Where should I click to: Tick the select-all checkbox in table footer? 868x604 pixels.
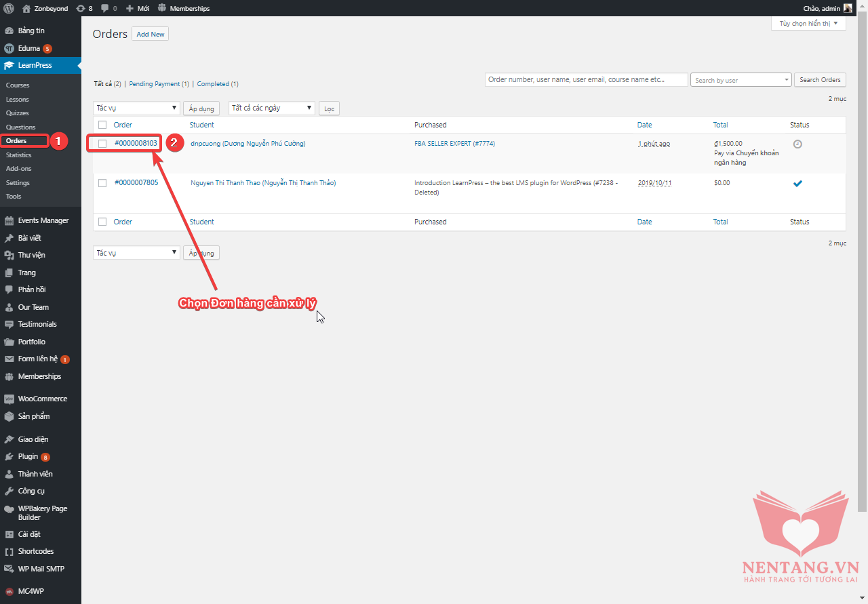click(x=102, y=222)
